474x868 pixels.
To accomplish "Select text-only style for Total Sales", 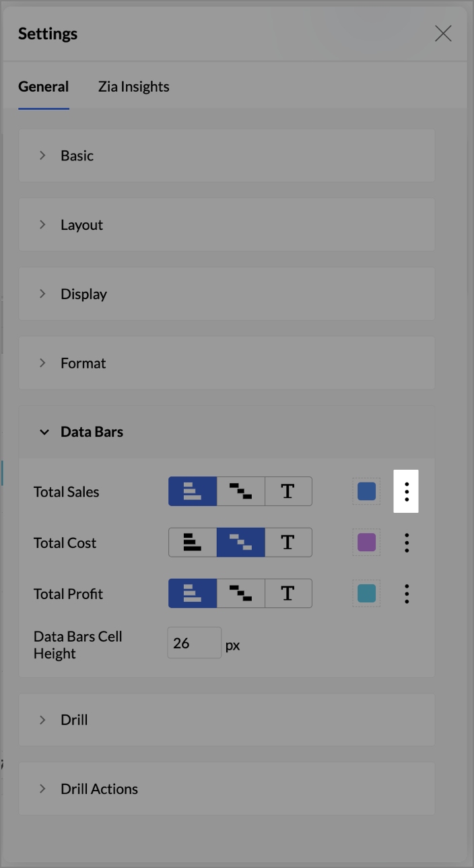I will (288, 491).
